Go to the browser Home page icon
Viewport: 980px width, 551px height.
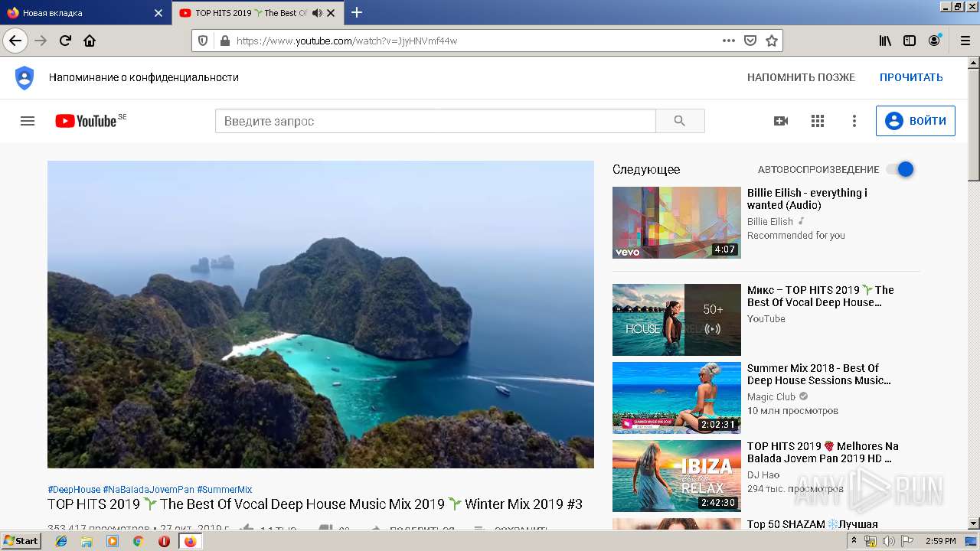[x=90, y=41]
